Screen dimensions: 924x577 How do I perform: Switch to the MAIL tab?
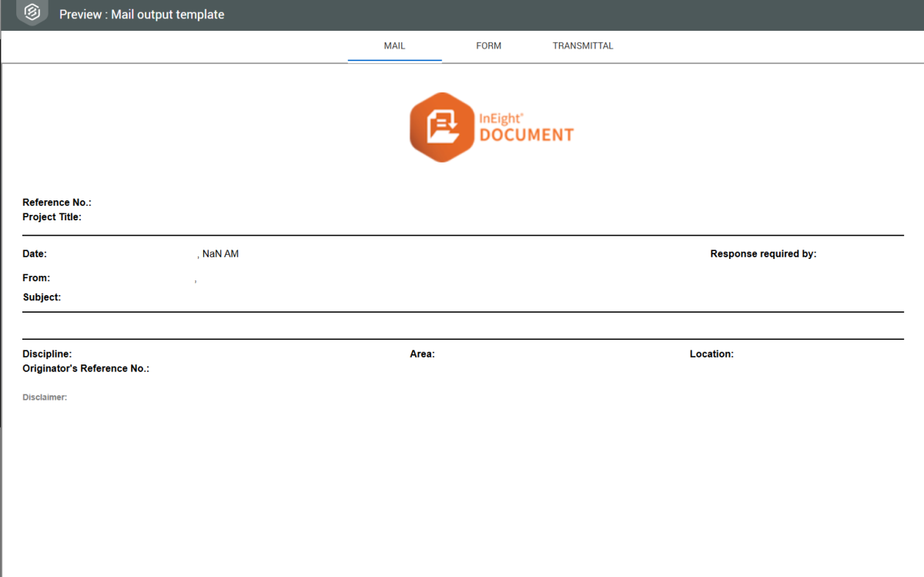(394, 46)
